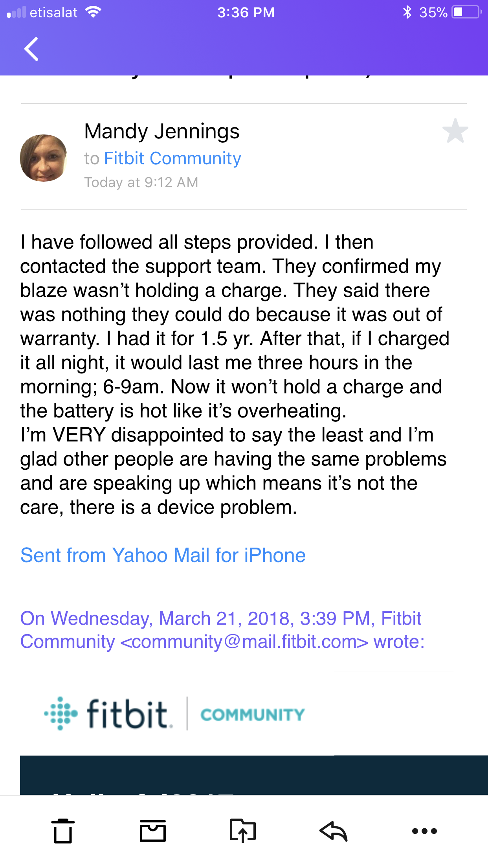Star this message from Mandy Jennings

[455, 131]
